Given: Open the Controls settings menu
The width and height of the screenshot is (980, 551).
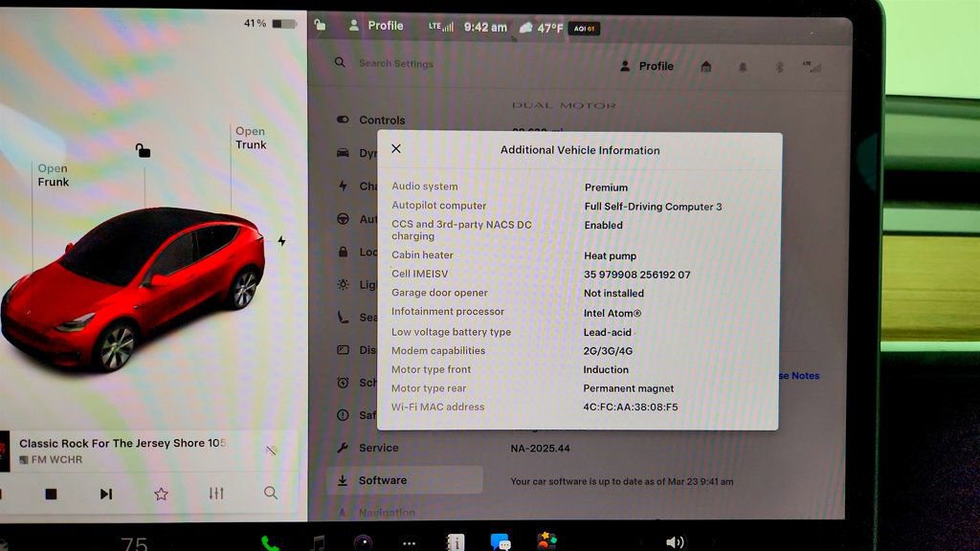Looking at the screenshot, I should tap(371, 120).
